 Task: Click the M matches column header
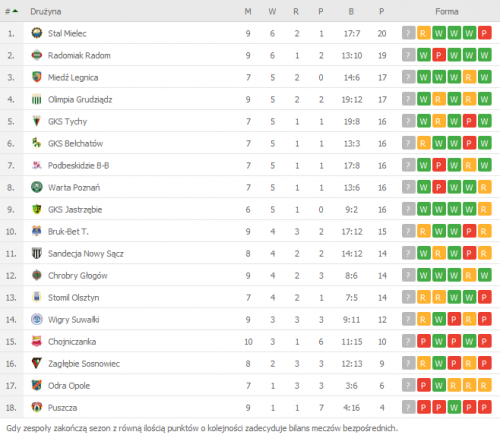[x=248, y=12]
